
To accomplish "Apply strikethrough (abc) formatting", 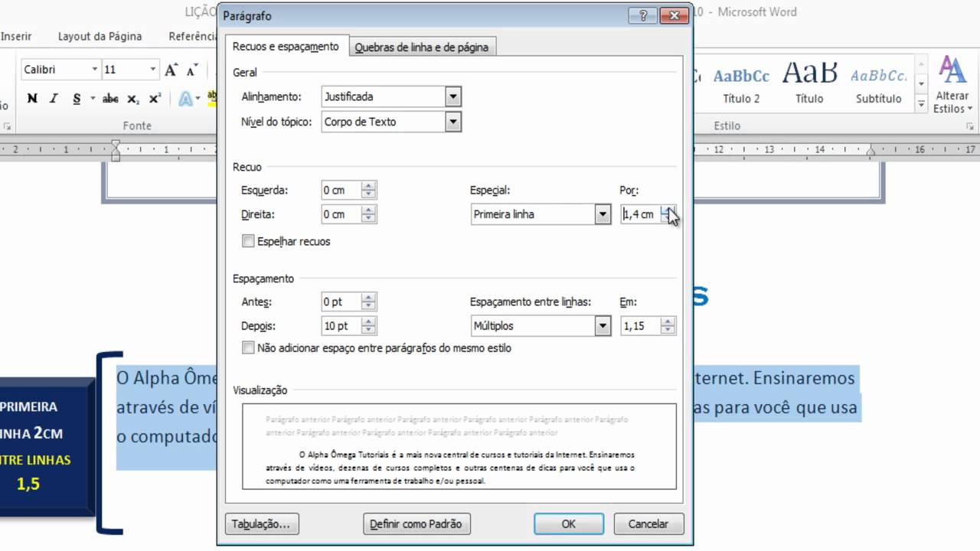I will click(x=111, y=99).
